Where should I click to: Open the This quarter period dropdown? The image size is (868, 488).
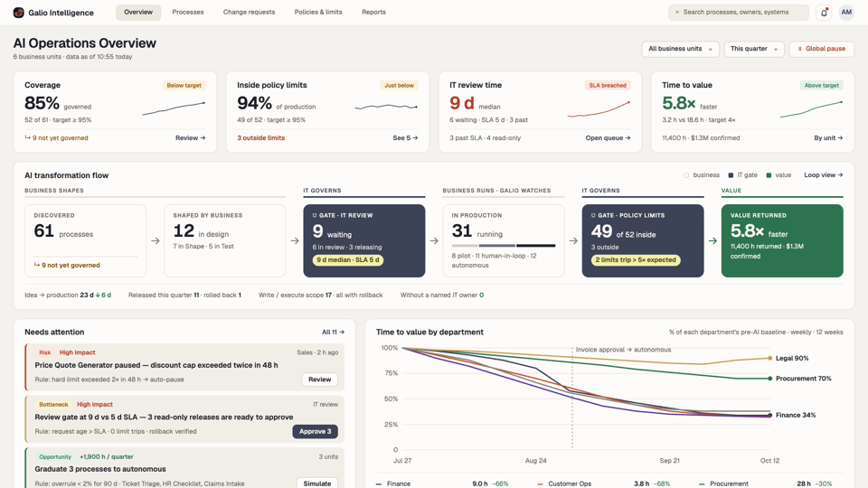(x=754, y=49)
